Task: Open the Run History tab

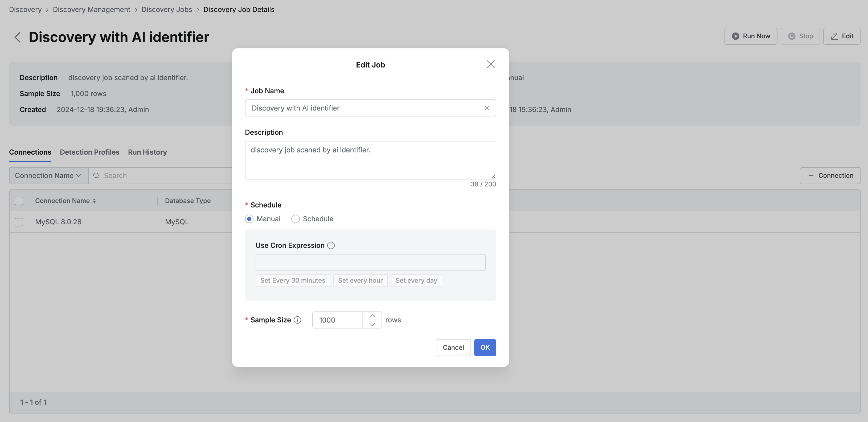Action: click(x=147, y=152)
